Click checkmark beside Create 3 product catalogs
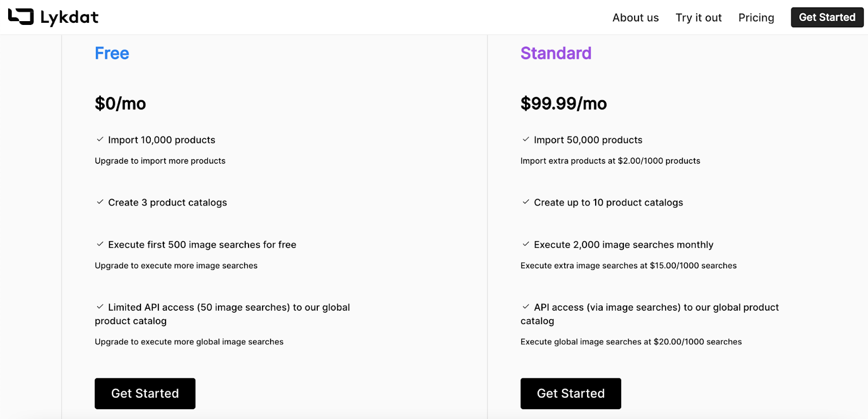 coord(100,202)
